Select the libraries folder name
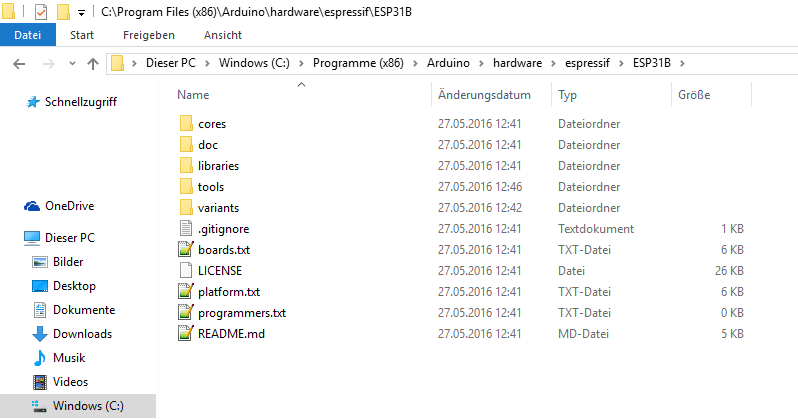The width and height of the screenshot is (798, 419). pos(218,166)
